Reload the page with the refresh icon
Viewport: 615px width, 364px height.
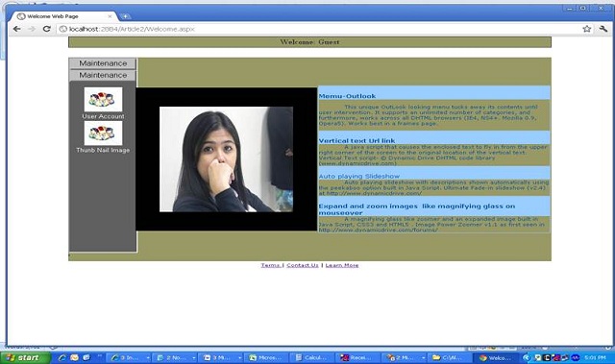pyautogui.click(x=47, y=29)
